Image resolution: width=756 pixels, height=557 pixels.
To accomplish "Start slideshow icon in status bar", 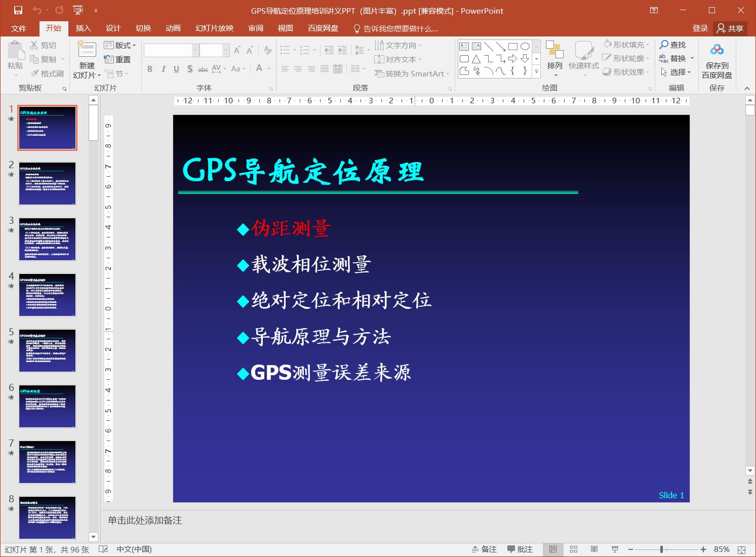I will click(615, 549).
